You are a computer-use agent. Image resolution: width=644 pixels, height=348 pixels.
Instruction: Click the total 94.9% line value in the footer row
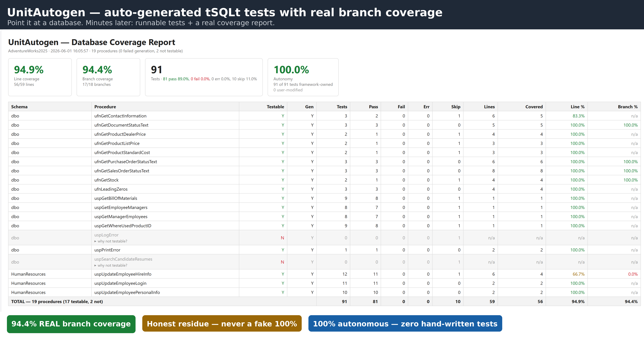(x=578, y=302)
